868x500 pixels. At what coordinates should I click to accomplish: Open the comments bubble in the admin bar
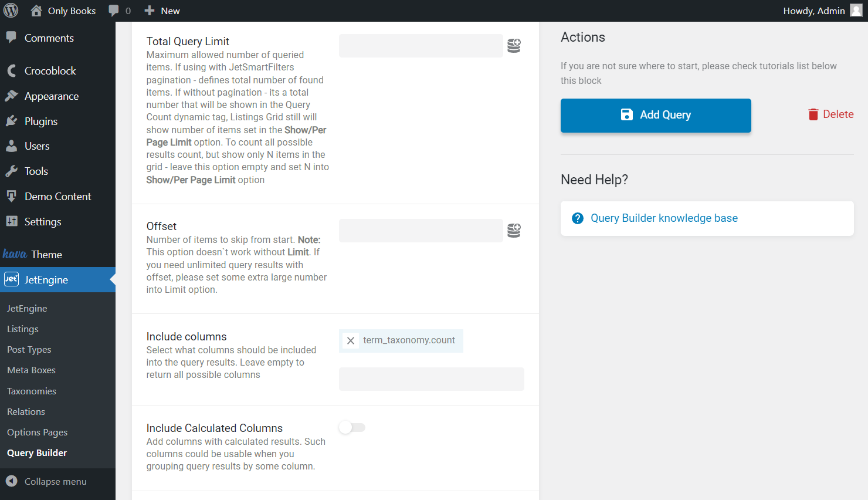coord(114,11)
